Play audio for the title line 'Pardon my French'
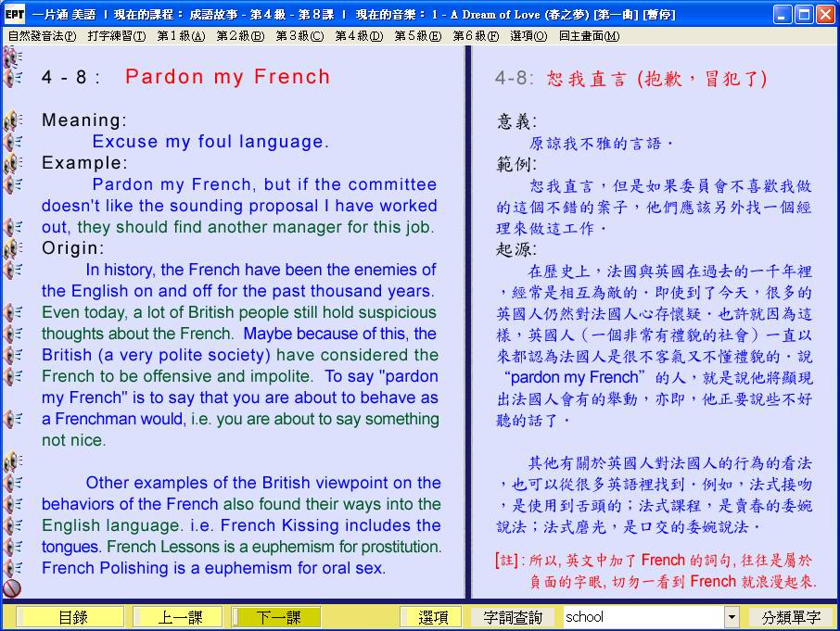This screenshot has width=840, height=631. (13, 78)
